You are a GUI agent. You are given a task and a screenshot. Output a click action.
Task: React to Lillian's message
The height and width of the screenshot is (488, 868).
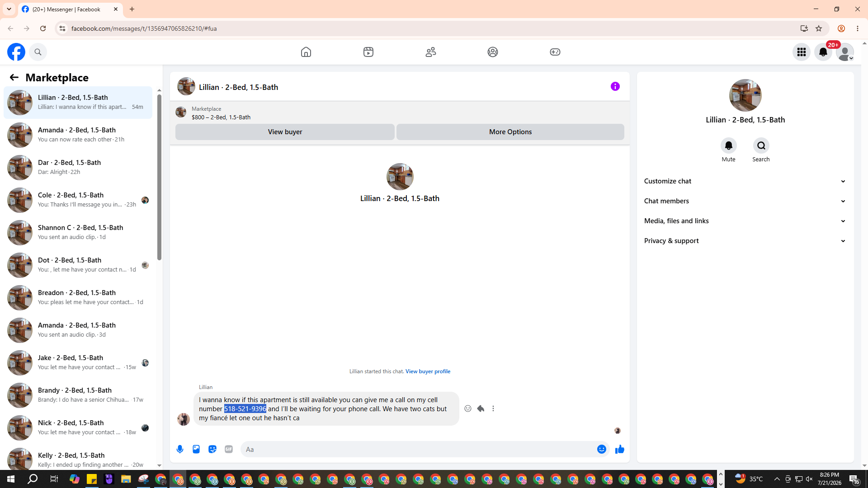[x=468, y=408]
